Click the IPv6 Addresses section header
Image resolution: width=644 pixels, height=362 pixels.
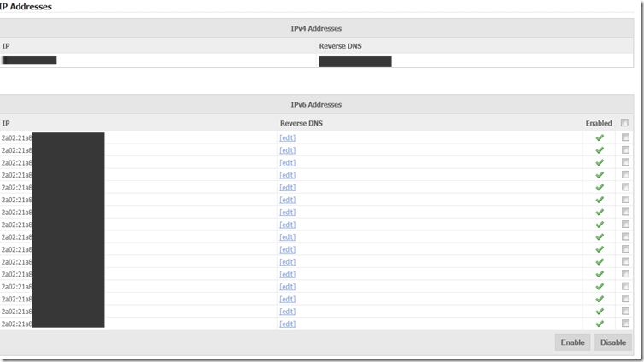coord(316,105)
